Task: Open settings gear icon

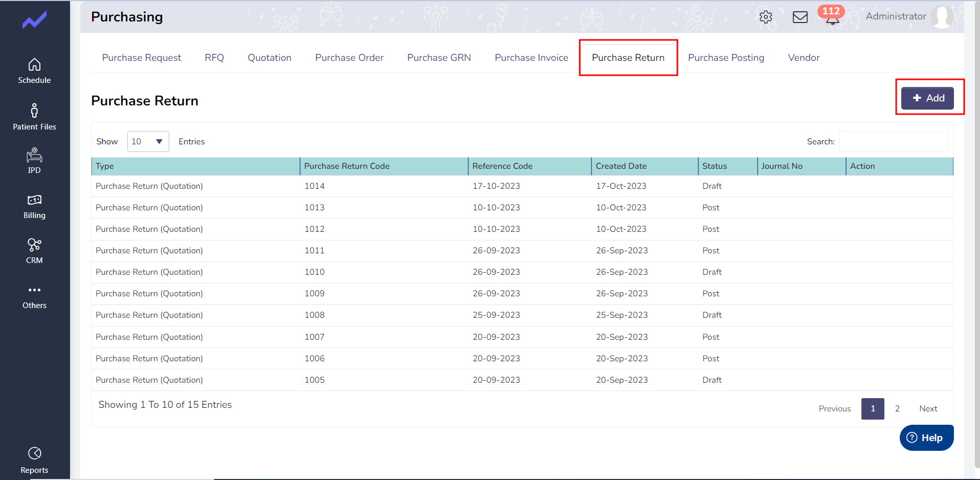Action: [x=765, y=17]
